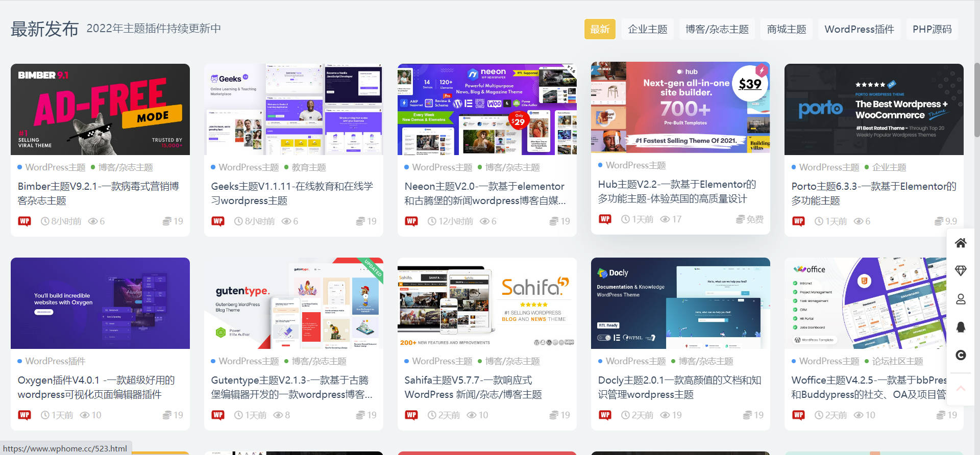Screen dimensions: 980x455
Task: Open the Oxygen插件V4.0.1 article title
Action: click(x=96, y=387)
